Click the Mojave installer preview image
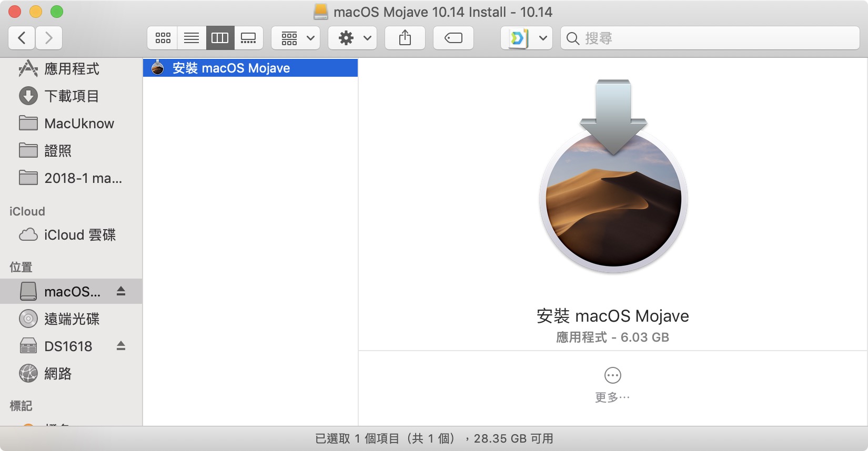The height and width of the screenshot is (451, 868). 613,179
